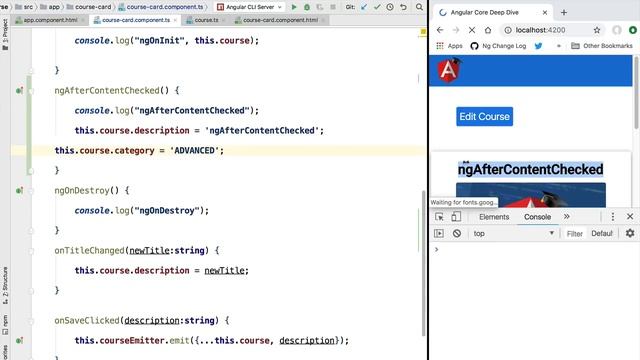Toggle the console sidebar
640x360 pixels.
(x=439, y=233)
